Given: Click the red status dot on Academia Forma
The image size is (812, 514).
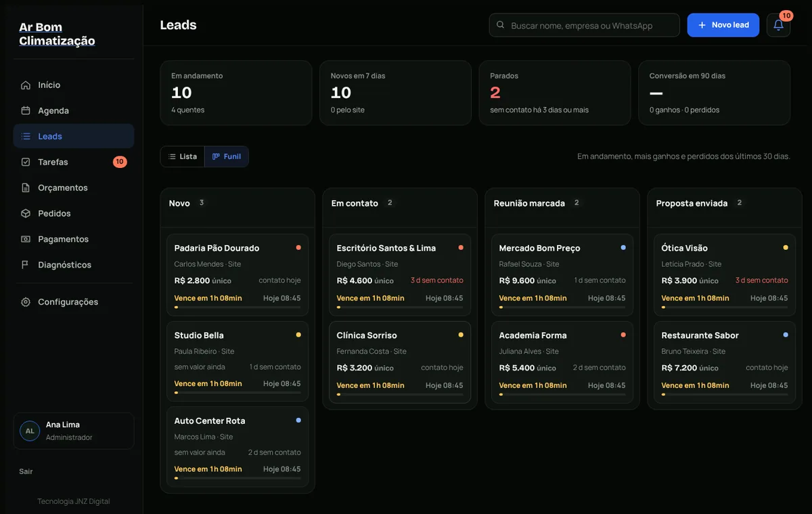Looking at the screenshot, I should [623, 335].
